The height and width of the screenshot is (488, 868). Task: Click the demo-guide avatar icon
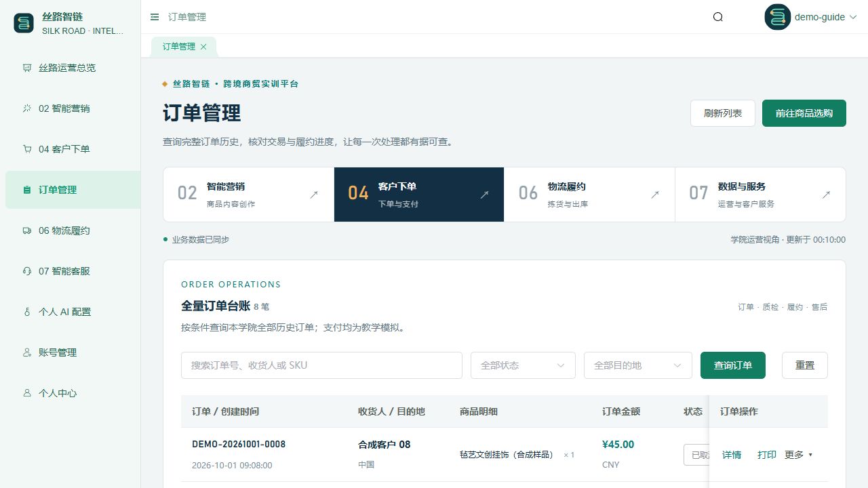pyautogui.click(x=778, y=17)
